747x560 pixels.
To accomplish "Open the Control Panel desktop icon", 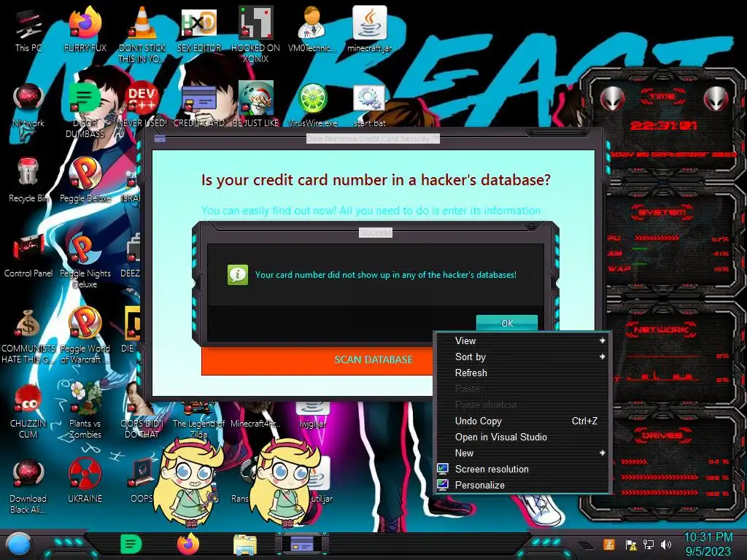I will [x=28, y=255].
